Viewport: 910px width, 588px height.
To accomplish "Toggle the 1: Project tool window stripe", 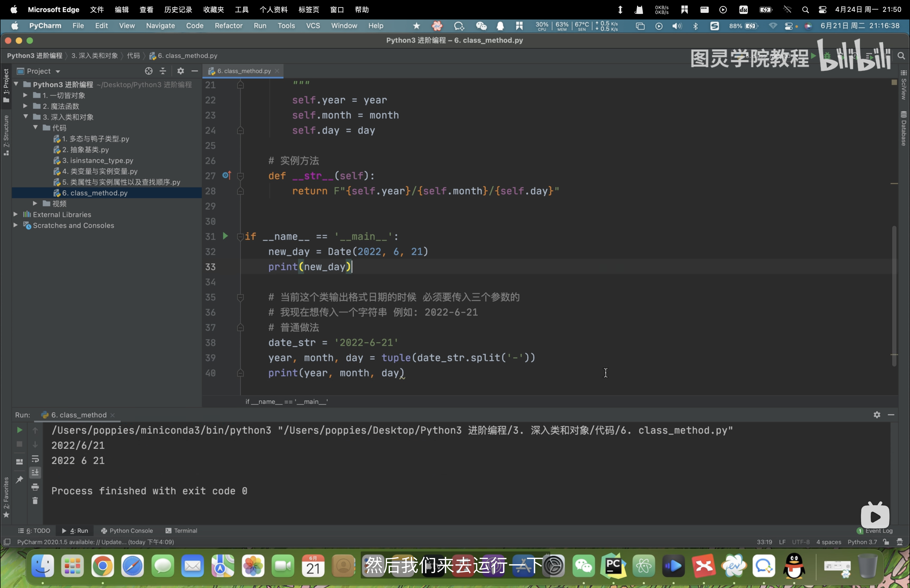I will [6, 86].
